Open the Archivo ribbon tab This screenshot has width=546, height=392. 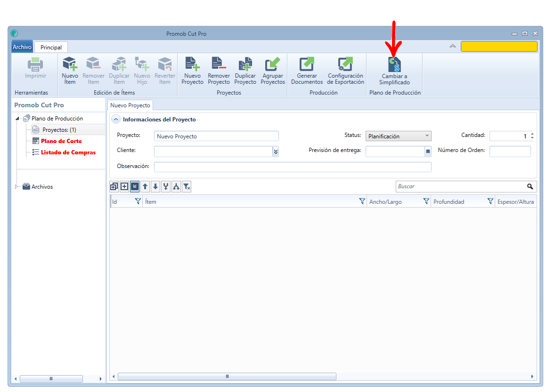(x=22, y=47)
